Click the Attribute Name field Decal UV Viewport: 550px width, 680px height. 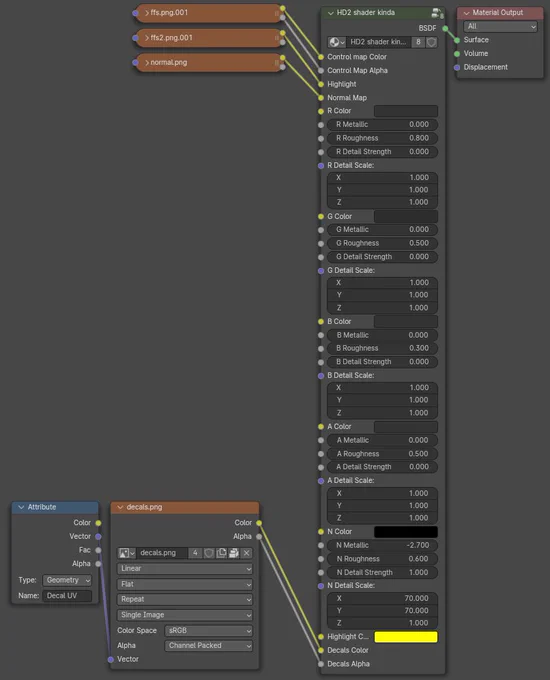[x=67, y=596]
